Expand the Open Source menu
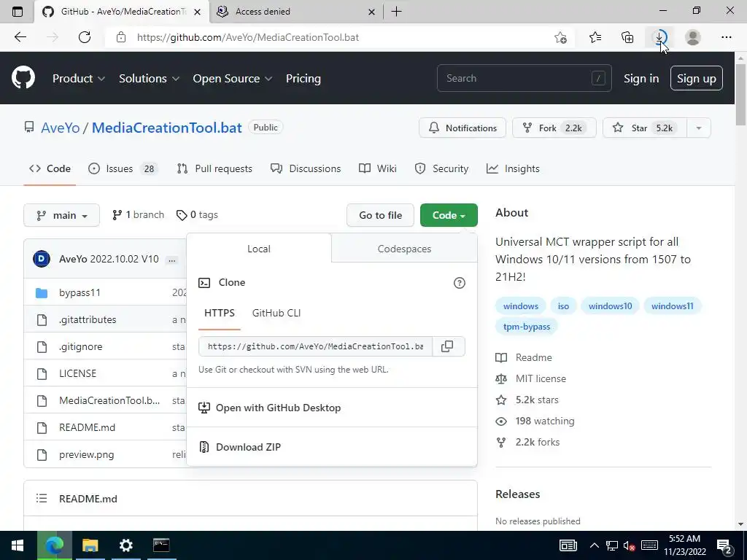This screenshot has width=747, height=560. [233, 79]
